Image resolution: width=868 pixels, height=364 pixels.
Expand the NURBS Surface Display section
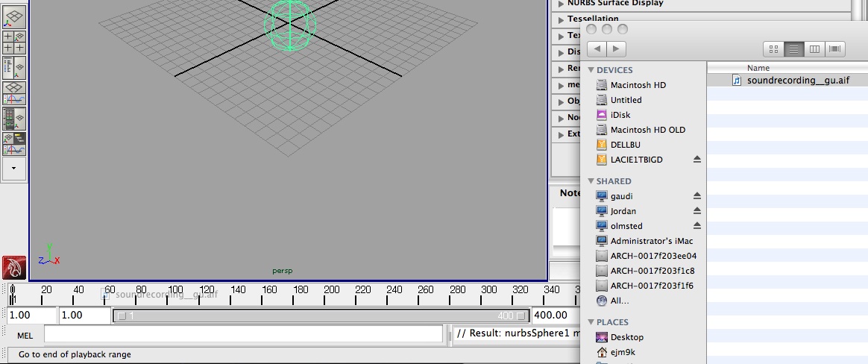click(x=561, y=3)
